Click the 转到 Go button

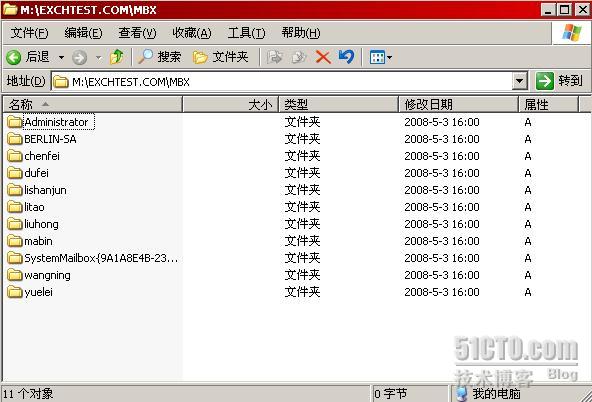click(560, 81)
